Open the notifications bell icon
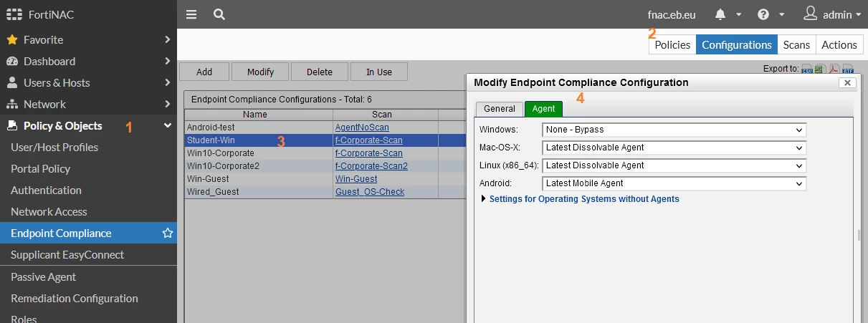The height and width of the screenshot is (323, 868). [720, 14]
